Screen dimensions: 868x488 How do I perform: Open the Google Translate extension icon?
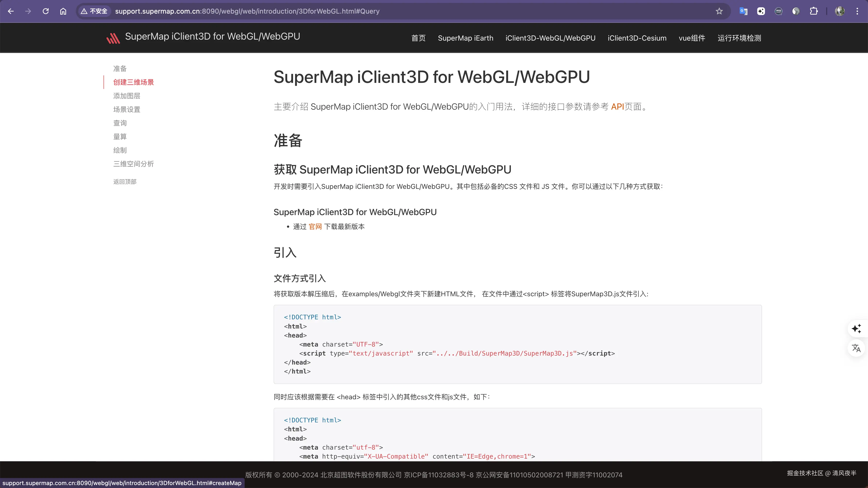[x=743, y=11]
